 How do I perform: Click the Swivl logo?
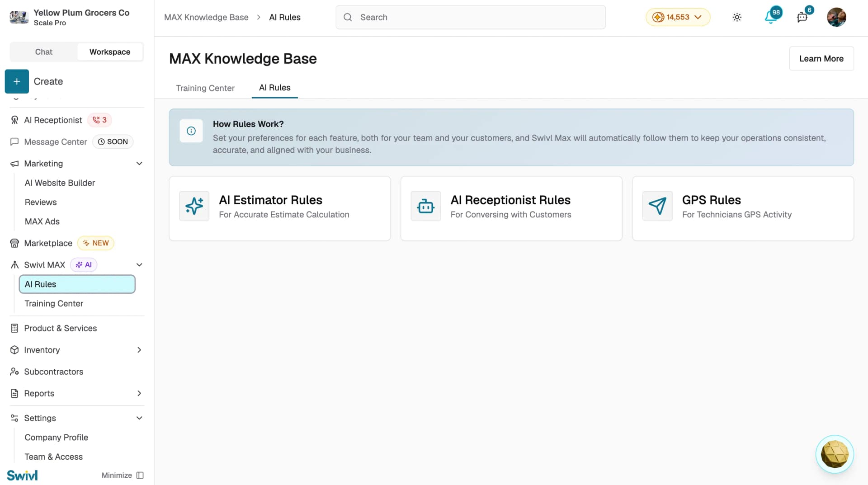point(23,476)
